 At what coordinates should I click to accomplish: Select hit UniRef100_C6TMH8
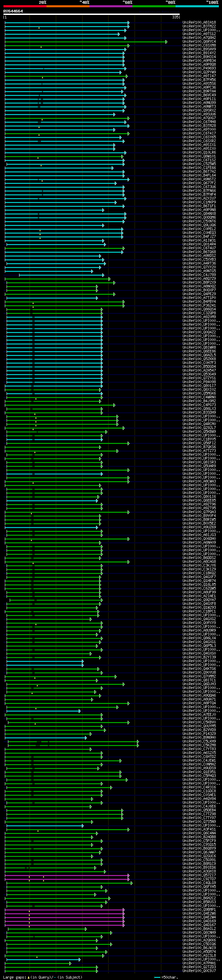199,122
